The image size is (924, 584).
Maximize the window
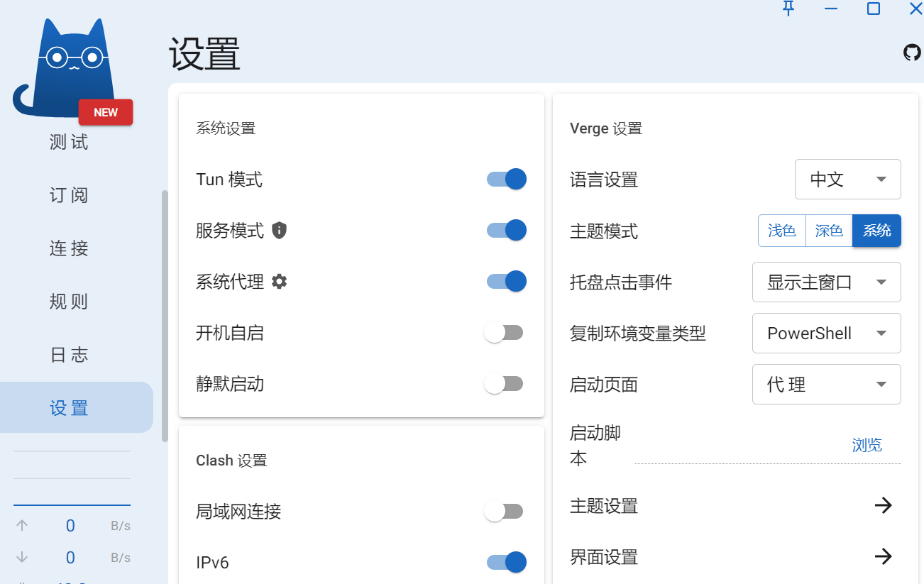click(x=874, y=9)
